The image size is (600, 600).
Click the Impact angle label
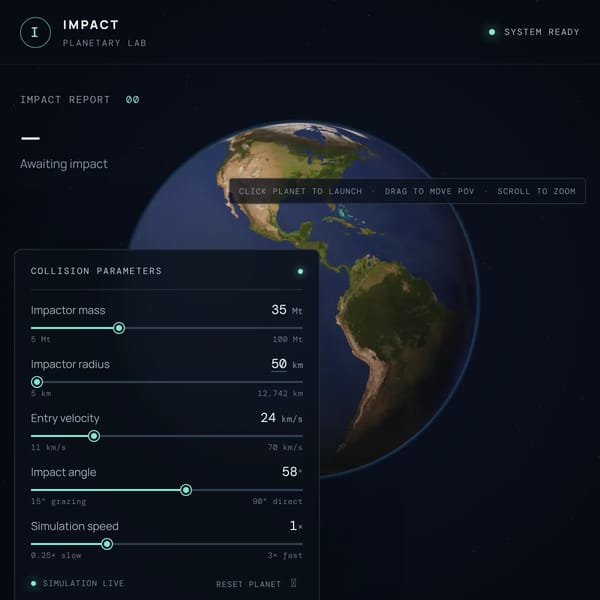[x=64, y=473]
